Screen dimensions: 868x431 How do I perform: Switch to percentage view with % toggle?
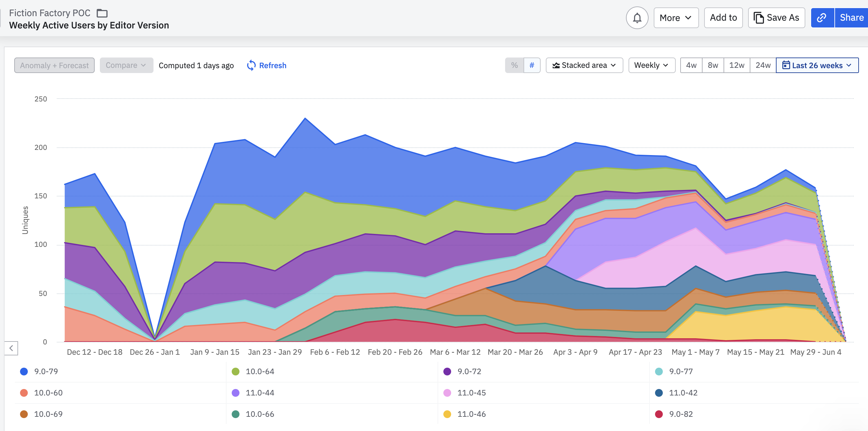tap(514, 65)
